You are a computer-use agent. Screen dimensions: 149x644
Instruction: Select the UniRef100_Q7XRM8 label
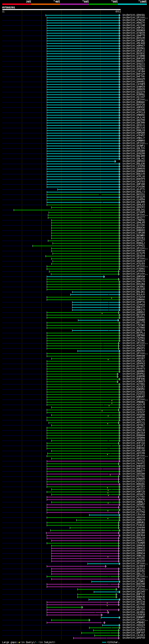click(x=133, y=56)
